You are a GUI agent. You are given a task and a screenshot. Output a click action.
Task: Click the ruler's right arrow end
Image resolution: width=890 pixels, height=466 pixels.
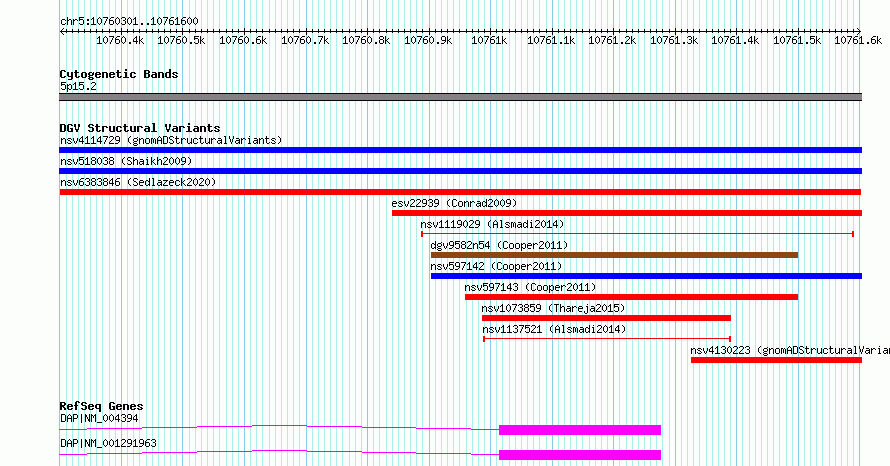(x=858, y=32)
